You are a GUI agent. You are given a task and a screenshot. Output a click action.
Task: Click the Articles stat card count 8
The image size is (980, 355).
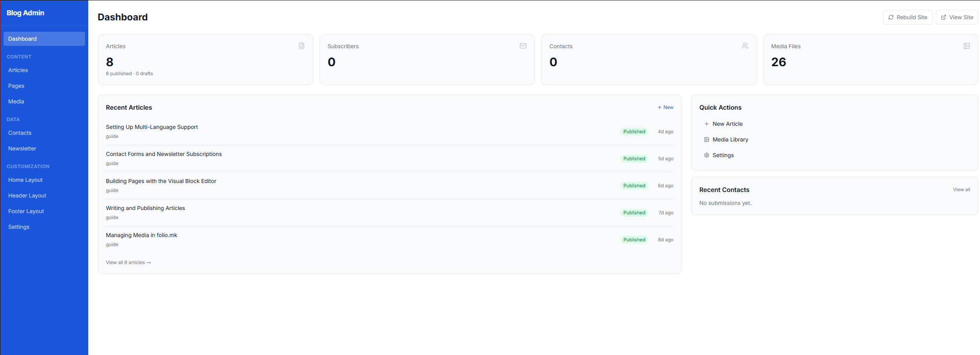(x=110, y=62)
